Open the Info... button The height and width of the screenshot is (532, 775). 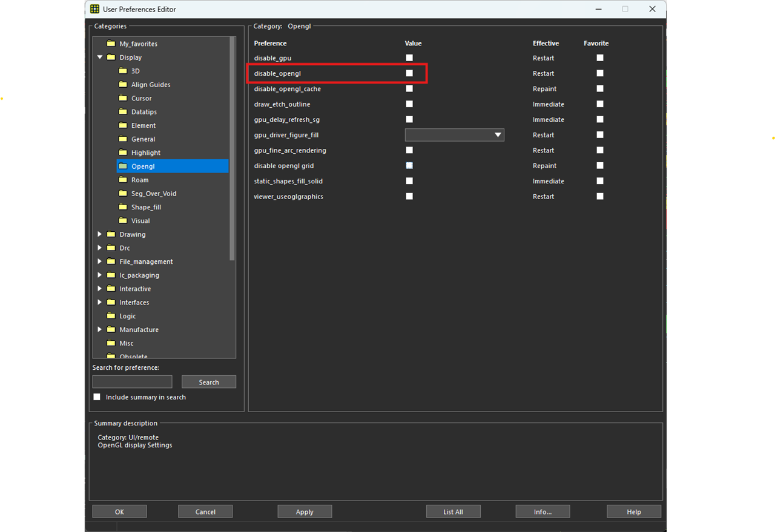click(x=542, y=511)
